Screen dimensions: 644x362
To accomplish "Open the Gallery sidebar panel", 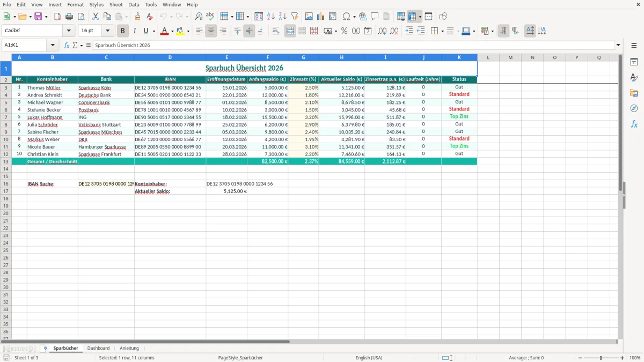I will pos(634,93).
